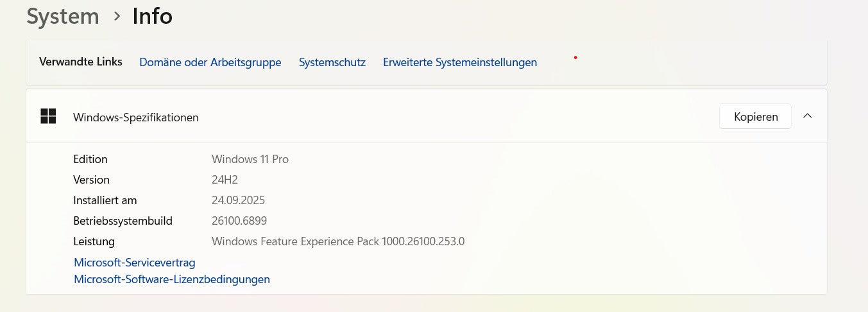Open Domäne oder Arbeitsgruppe link
Screen dimensions: 868x312
(210, 62)
